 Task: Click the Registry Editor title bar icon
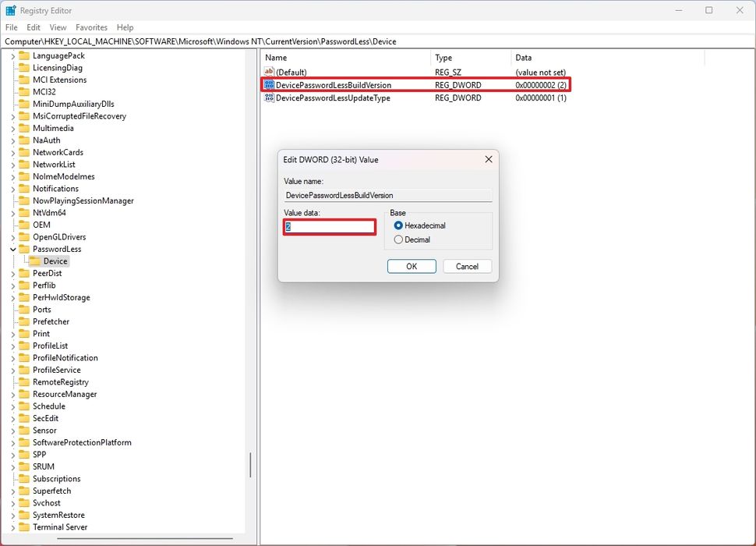click(10, 10)
